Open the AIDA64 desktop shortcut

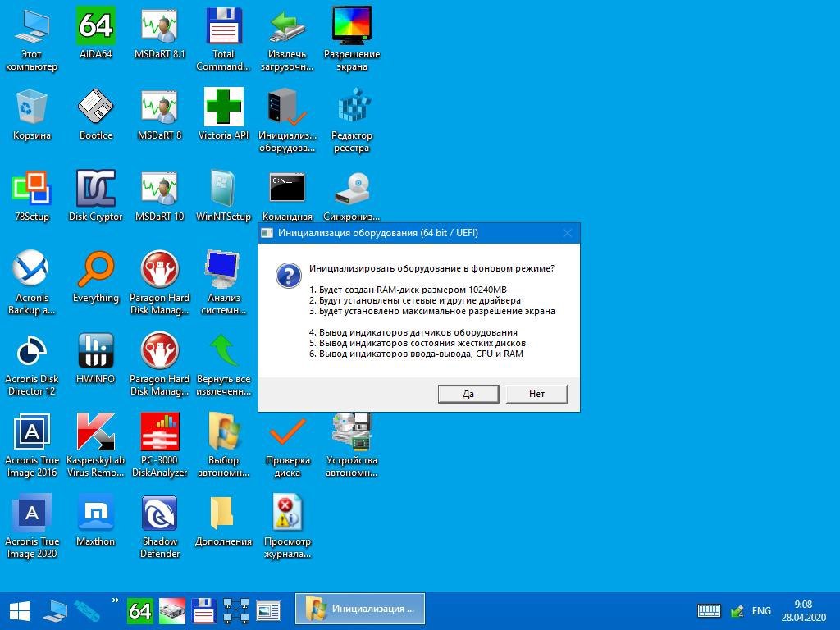96,33
